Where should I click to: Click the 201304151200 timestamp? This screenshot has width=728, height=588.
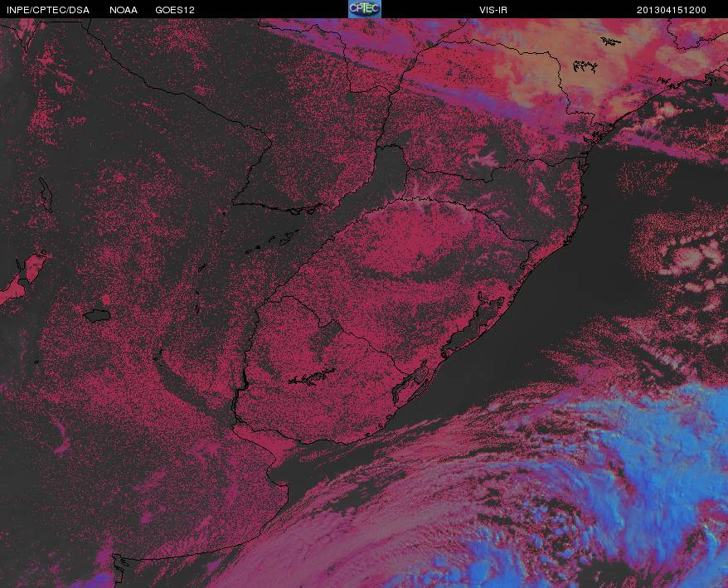[x=672, y=10]
